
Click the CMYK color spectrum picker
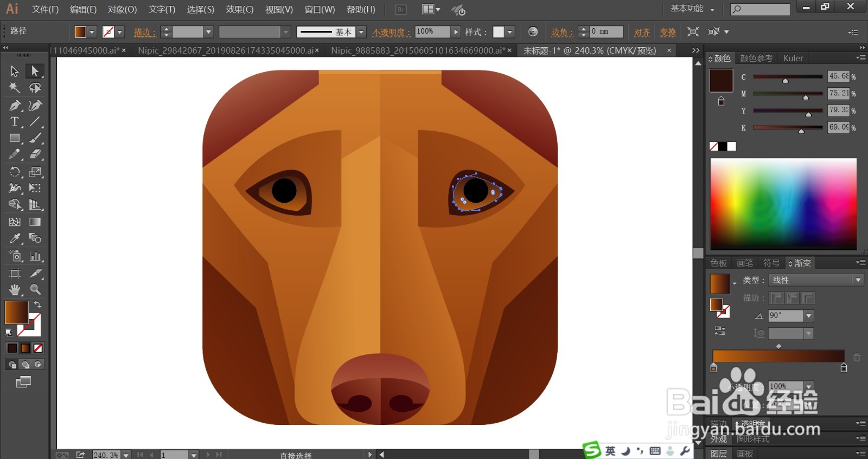coord(783,204)
